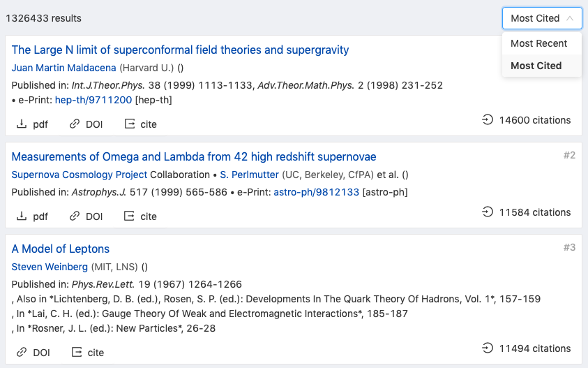
Task: View the 14600 citations list
Action: pos(527,120)
